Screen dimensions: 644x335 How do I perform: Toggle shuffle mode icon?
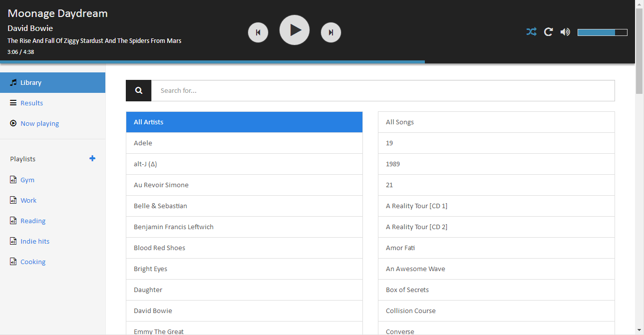coord(532,32)
